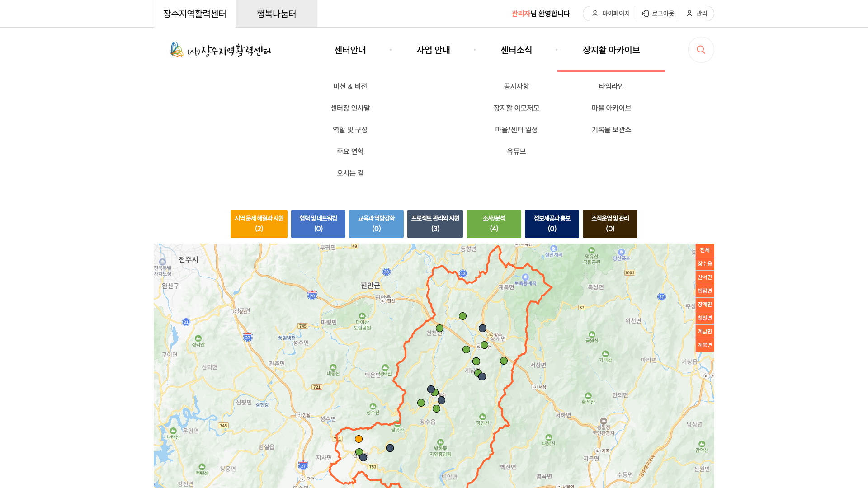Open the search magnifier icon
Screen dimensions: 868x488
pos(701,50)
